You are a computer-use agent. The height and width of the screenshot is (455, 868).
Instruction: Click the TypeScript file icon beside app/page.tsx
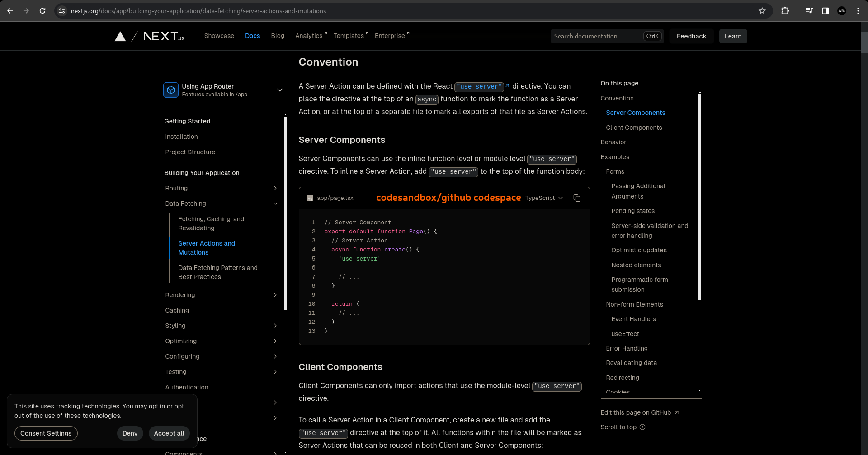[x=310, y=198]
